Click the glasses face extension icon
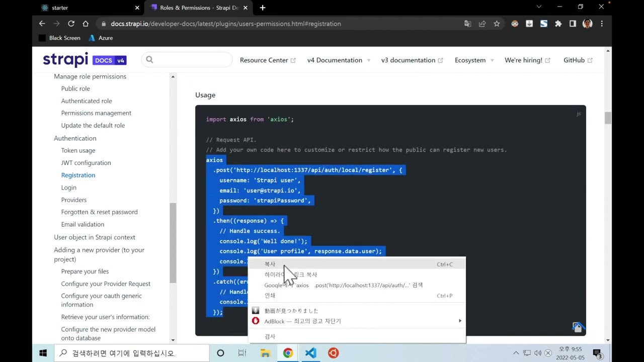Image resolution: width=644 pixels, height=362 pixels. coord(515,24)
